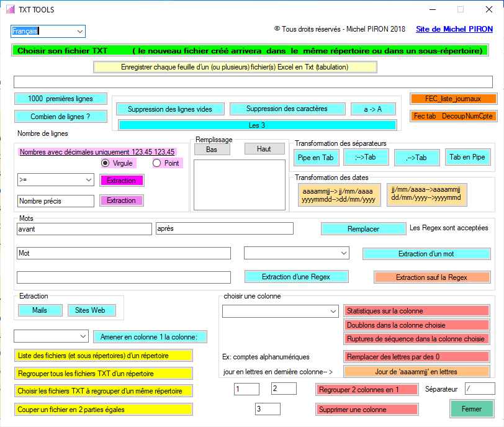Click the Mot text field
504x427 pixels.
point(124,253)
